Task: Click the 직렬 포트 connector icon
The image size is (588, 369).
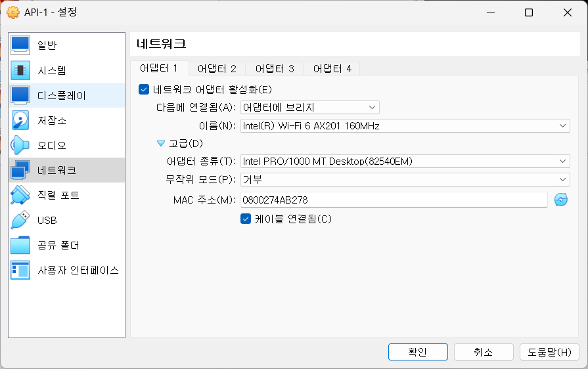Action: pos(20,195)
